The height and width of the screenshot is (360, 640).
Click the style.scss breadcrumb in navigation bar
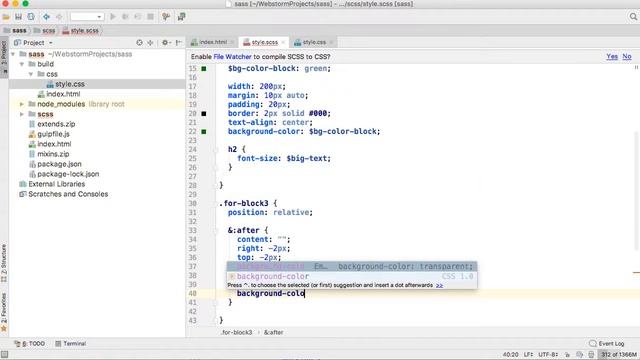pyautogui.click(x=80, y=31)
